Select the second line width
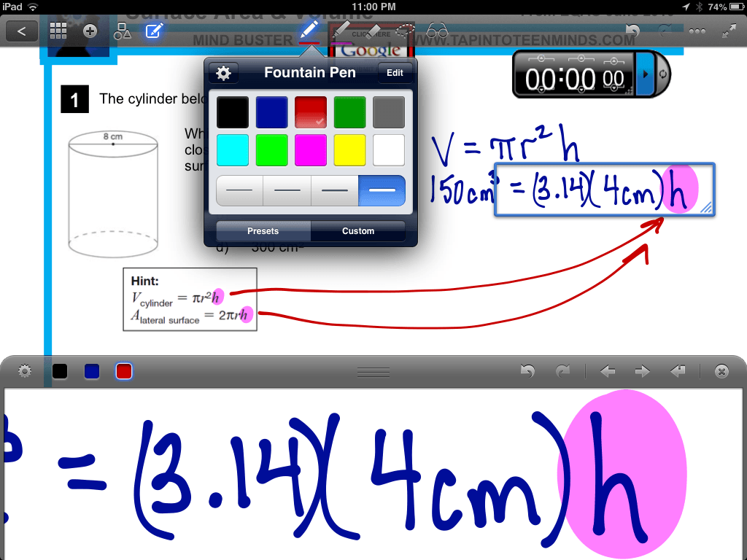The height and width of the screenshot is (560, 747). pos(287,190)
